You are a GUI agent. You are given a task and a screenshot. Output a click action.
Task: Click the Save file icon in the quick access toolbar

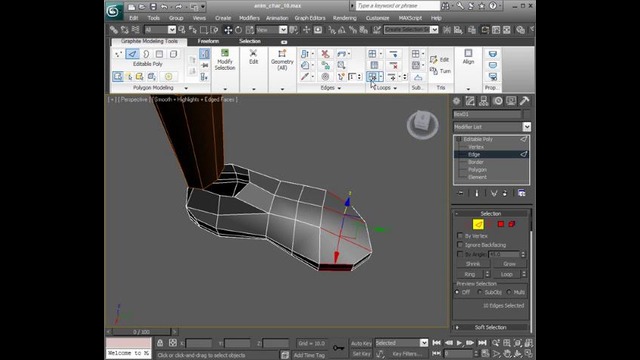pyautogui.click(x=153, y=7)
